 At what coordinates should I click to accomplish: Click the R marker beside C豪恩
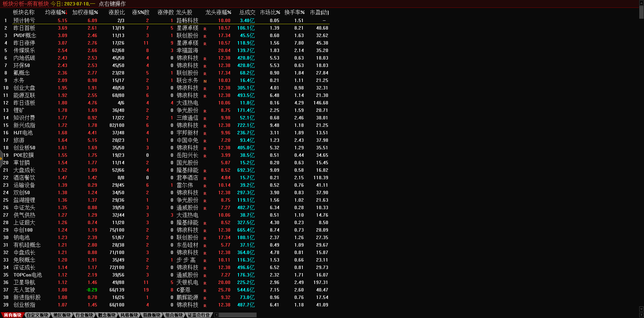205,290
